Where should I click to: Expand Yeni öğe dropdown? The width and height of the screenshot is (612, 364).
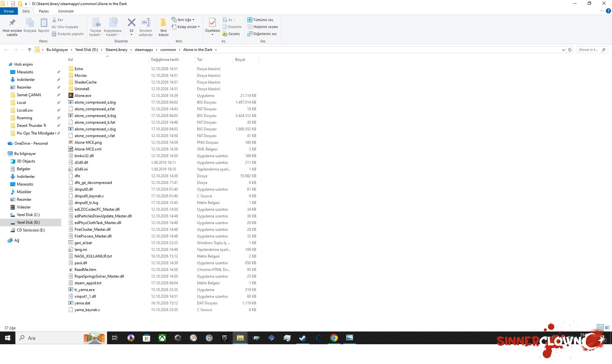click(x=183, y=20)
